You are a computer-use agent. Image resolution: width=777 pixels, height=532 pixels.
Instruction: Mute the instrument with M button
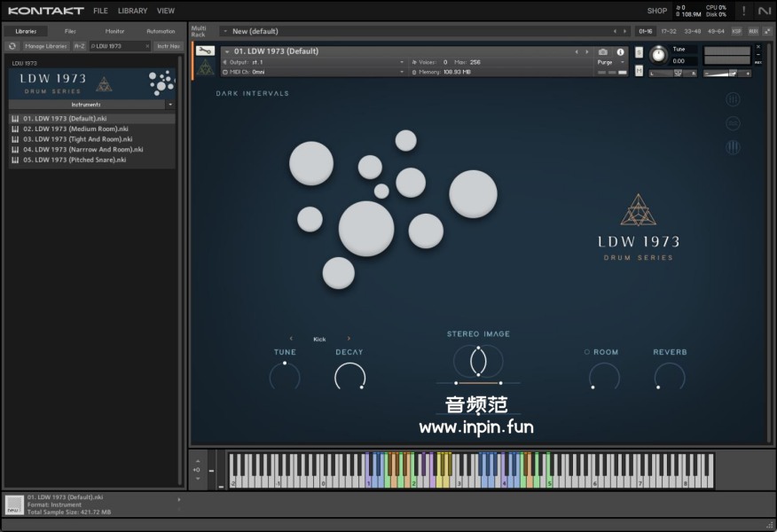pos(639,70)
